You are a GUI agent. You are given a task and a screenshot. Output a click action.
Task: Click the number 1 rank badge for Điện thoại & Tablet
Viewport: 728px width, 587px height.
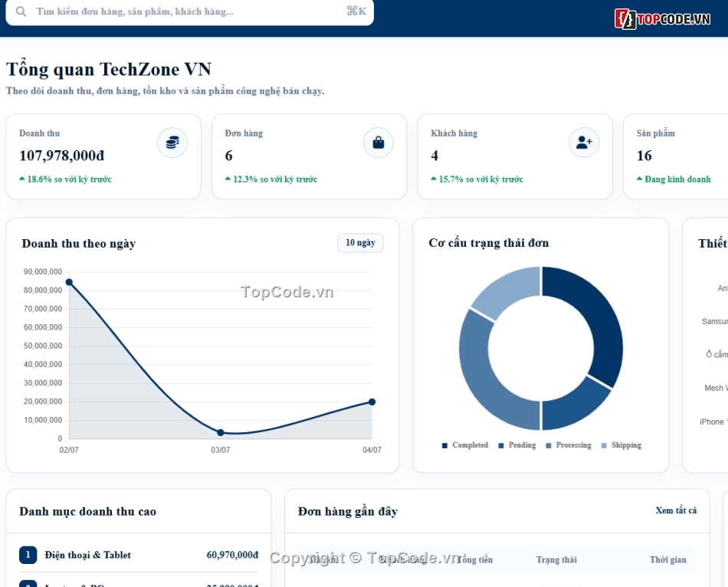[x=28, y=555]
